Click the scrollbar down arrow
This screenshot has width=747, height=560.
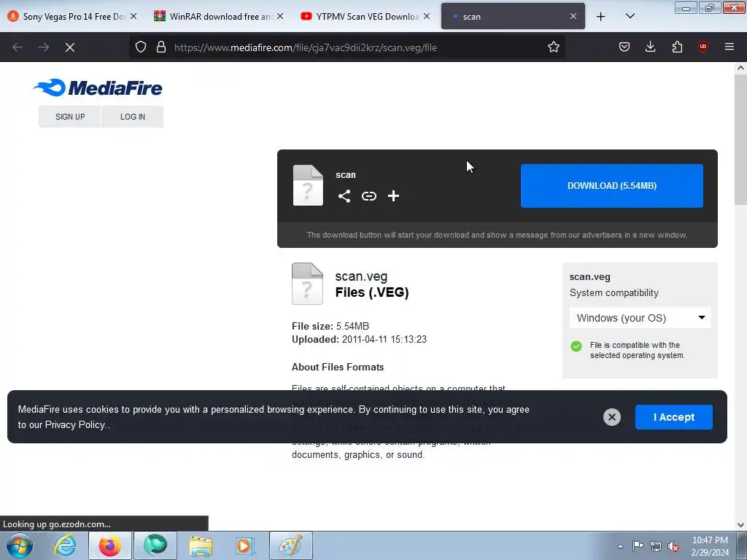click(740, 525)
